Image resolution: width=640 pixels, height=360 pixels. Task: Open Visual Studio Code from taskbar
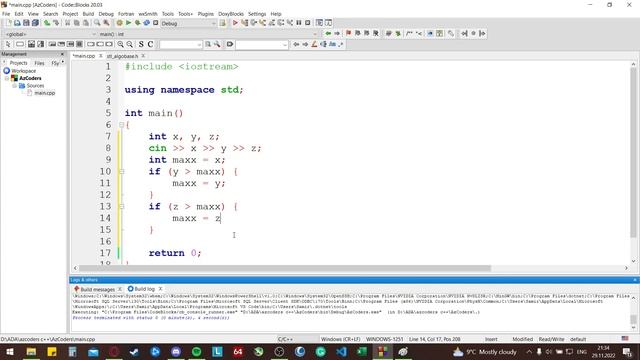tap(341, 352)
